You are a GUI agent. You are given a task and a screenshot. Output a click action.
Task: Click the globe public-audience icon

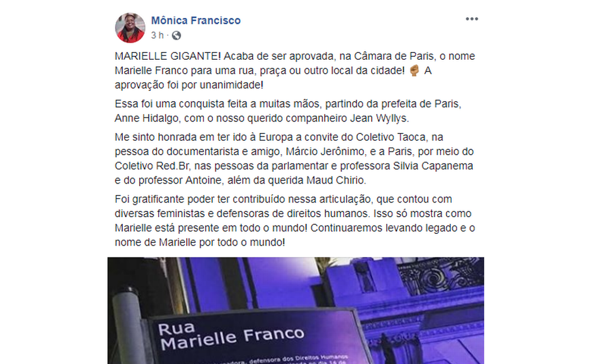tap(176, 36)
